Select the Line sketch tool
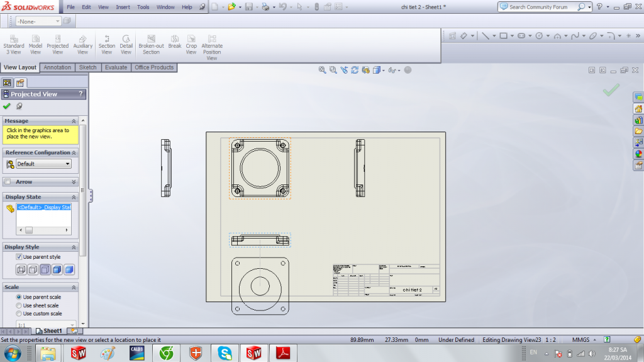The image size is (644, 362). [x=486, y=36]
